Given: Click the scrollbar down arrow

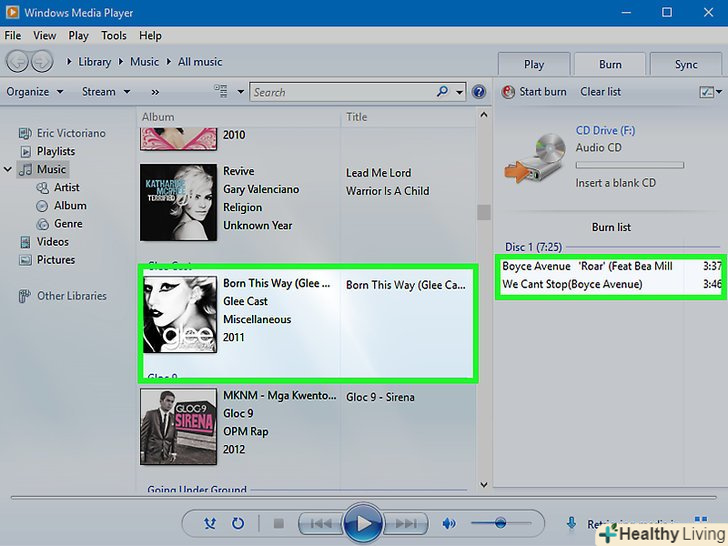Looking at the screenshot, I should point(484,484).
